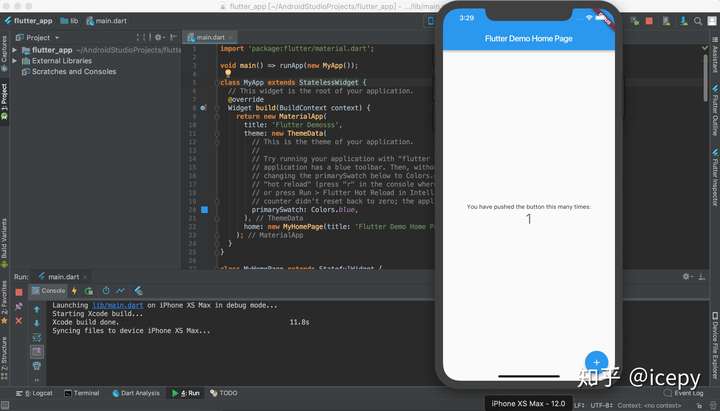This screenshot has height=411, width=720.
Task: Click the red X close icon in the Run panel
Action: pos(19,321)
